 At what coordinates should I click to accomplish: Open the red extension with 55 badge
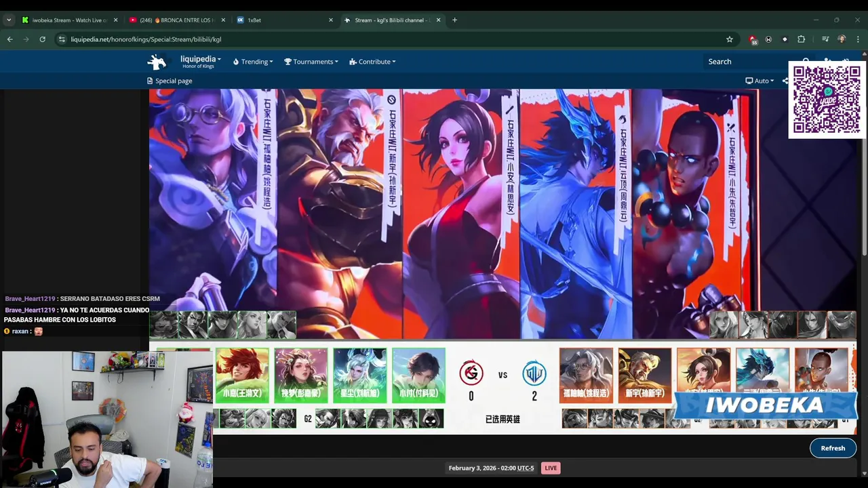[x=752, y=39]
